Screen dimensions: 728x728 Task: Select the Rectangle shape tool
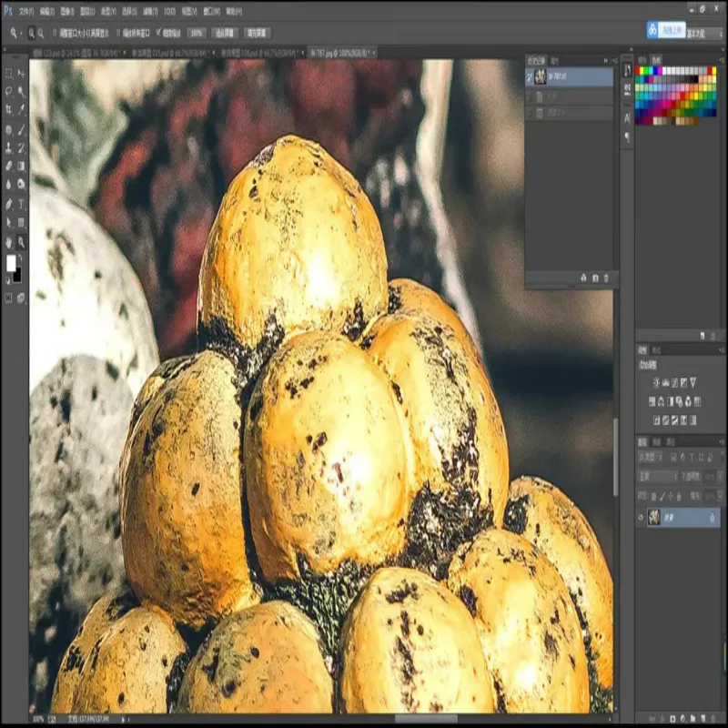click(21, 222)
